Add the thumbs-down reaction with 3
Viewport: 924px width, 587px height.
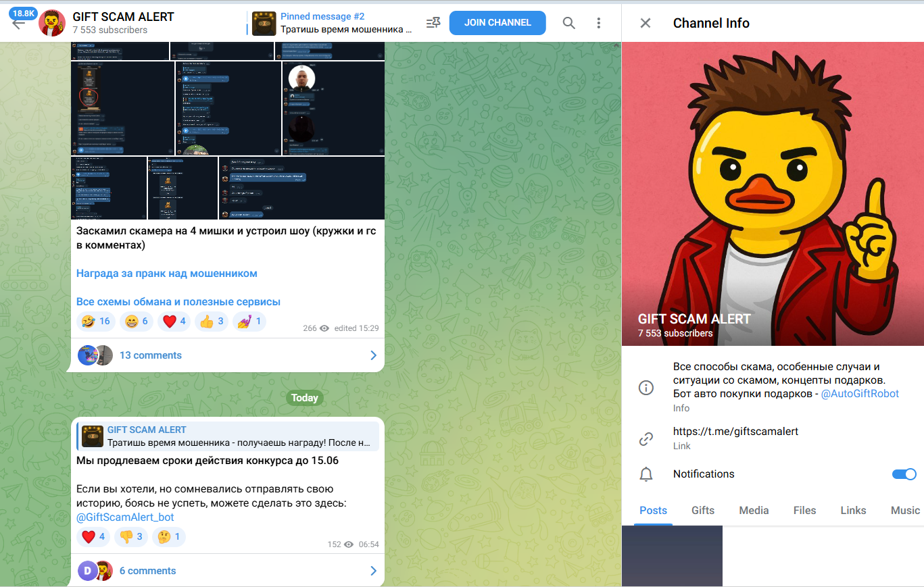(131, 537)
